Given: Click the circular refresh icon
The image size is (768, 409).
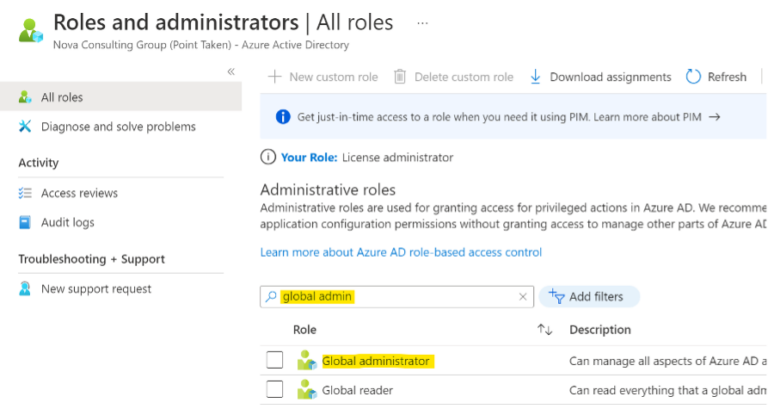Looking at the screenshot, I should click(x=693, y=76).
